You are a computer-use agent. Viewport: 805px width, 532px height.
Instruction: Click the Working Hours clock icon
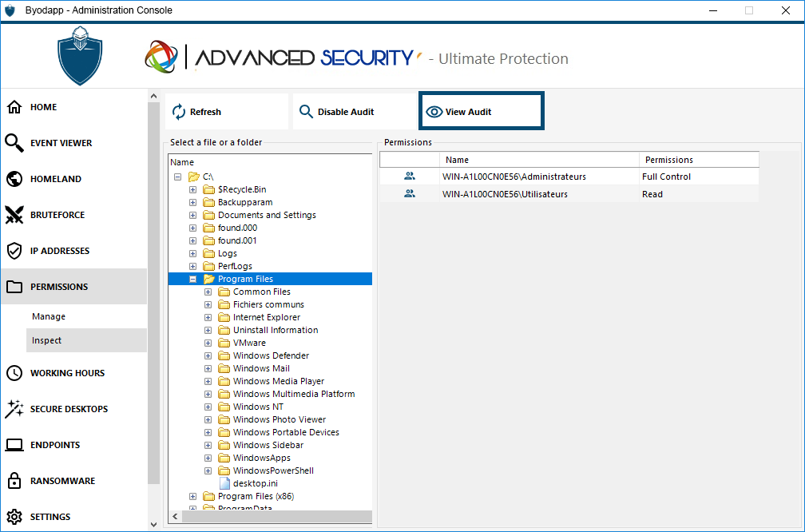coord(14,373)
